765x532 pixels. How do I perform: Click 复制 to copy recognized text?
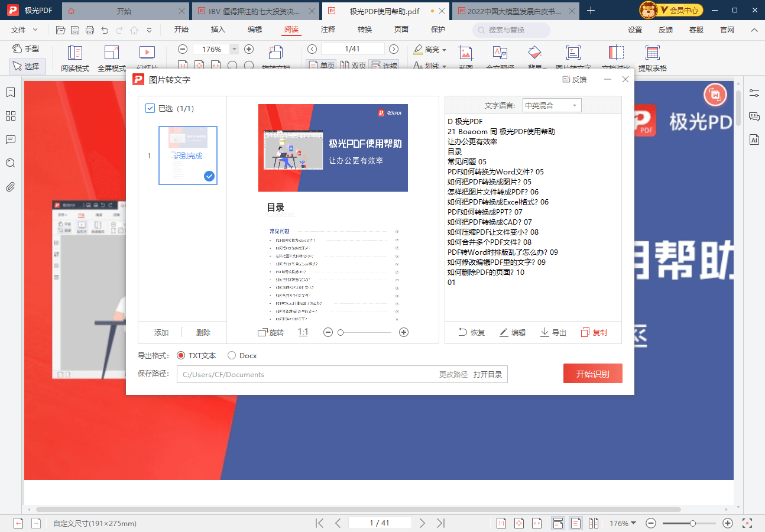click(x=594, y=333)
